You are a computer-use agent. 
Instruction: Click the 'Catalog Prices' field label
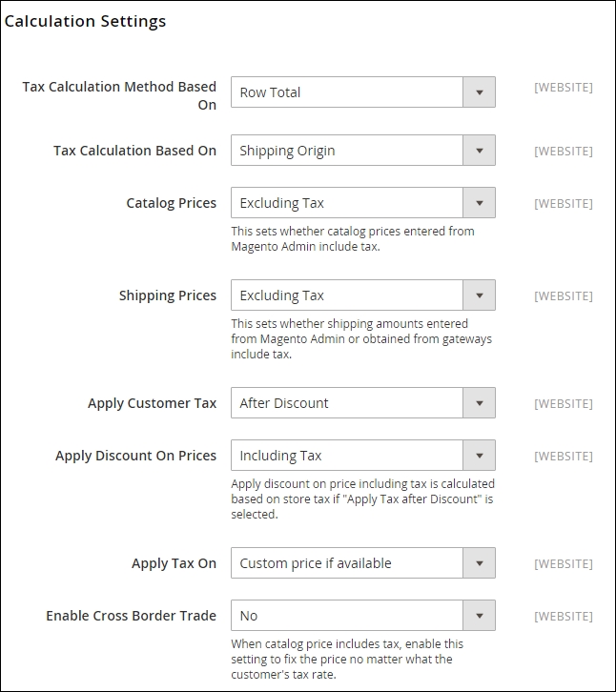171,203
